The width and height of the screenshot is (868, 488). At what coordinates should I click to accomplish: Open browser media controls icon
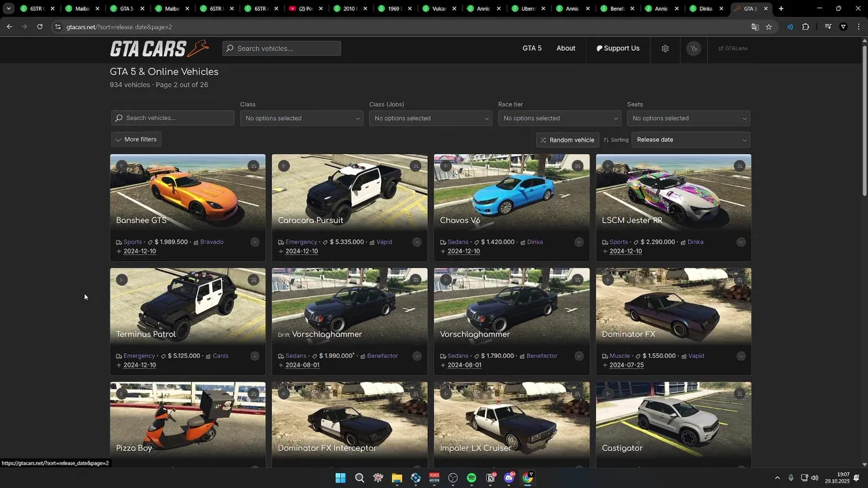tap(828, 27)
